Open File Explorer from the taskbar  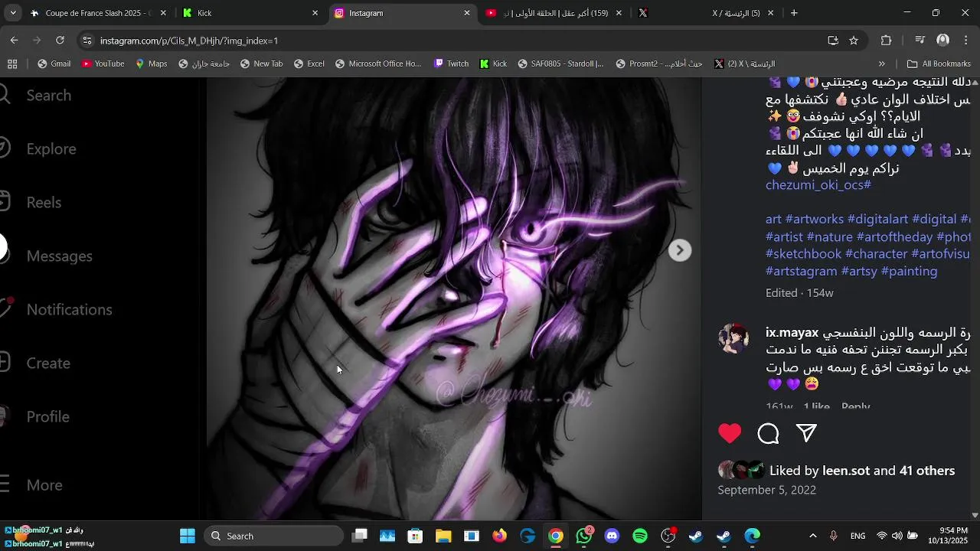[443, 536]
